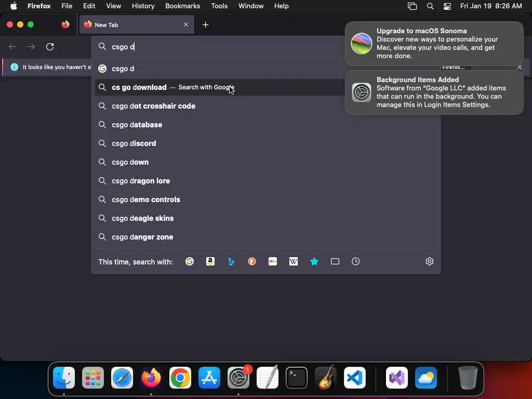This screenshot has height=399, width=532.
Task: Search with eBay engine icon
Action: [x=273, y=261]
